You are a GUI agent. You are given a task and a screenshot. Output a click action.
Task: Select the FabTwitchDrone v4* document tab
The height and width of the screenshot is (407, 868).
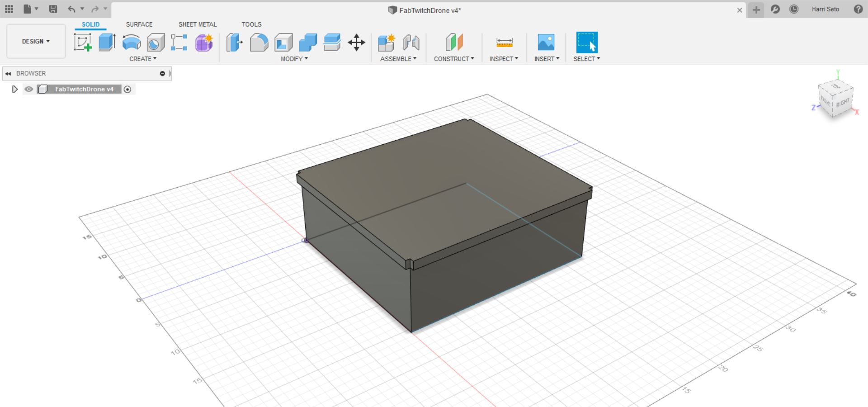(x=425, y=10)
